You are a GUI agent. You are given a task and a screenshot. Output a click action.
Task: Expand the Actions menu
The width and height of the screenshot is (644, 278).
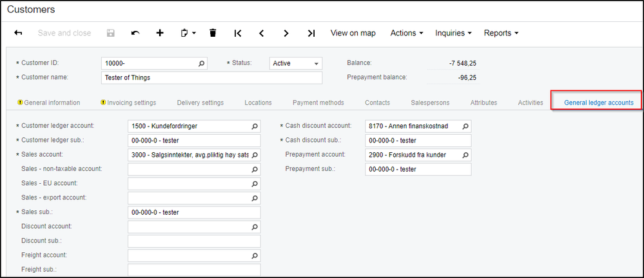point(407,33)
